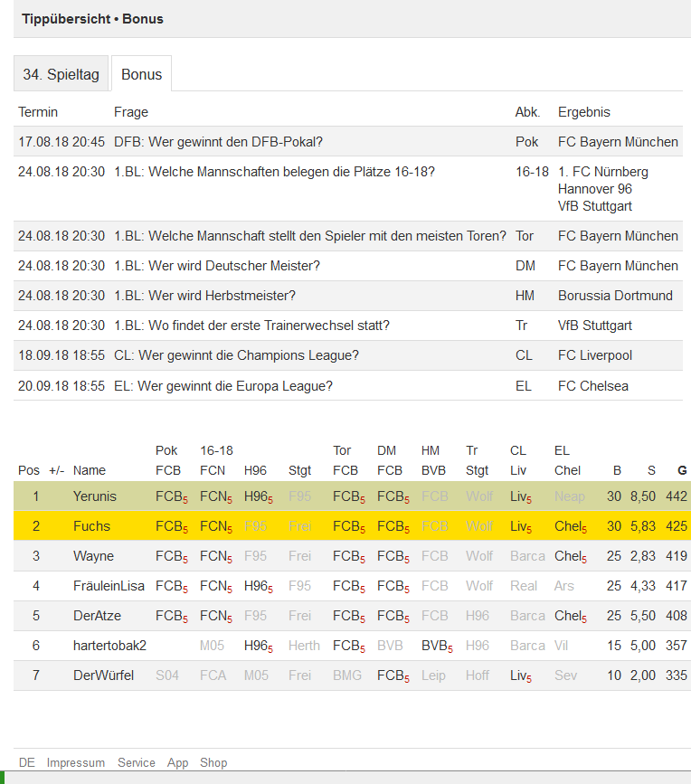
Task: Click the Pok FCB column header in ranking
Action: (168, 460)
